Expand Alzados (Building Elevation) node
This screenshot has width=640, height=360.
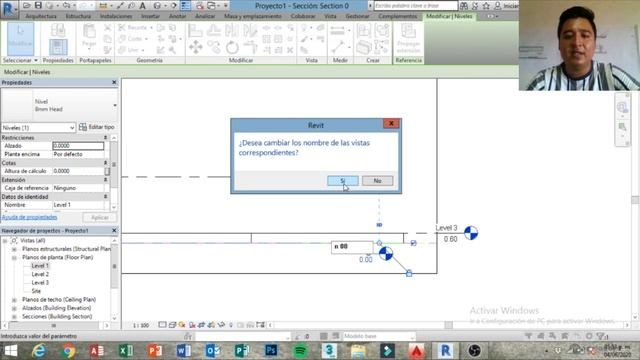[x=14, y=308]
